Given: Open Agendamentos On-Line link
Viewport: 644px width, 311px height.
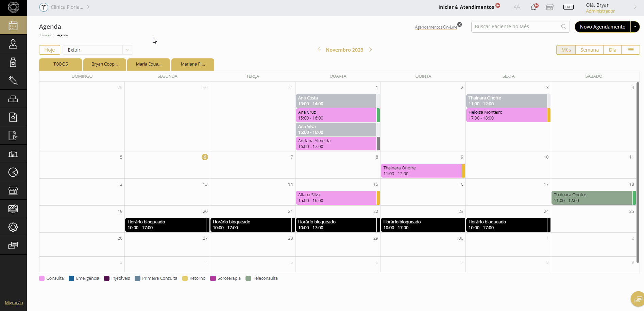Looking at the screenshot, I should click(436, 27).
